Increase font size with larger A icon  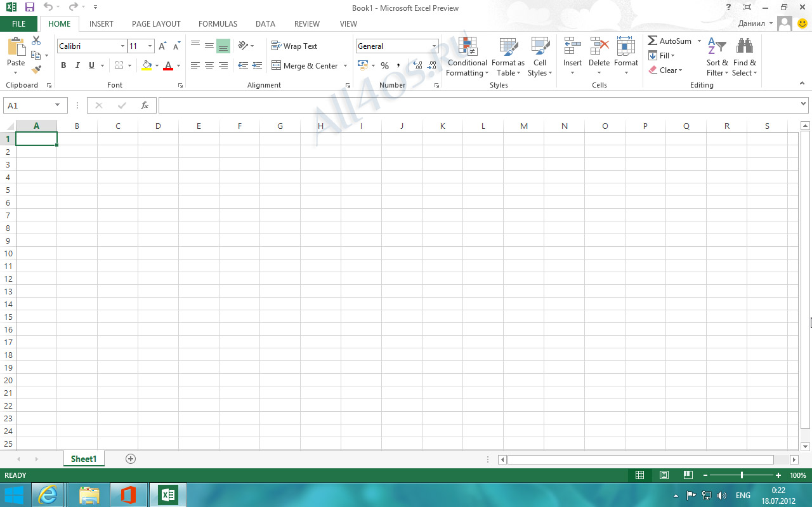(x=162, y=46)
